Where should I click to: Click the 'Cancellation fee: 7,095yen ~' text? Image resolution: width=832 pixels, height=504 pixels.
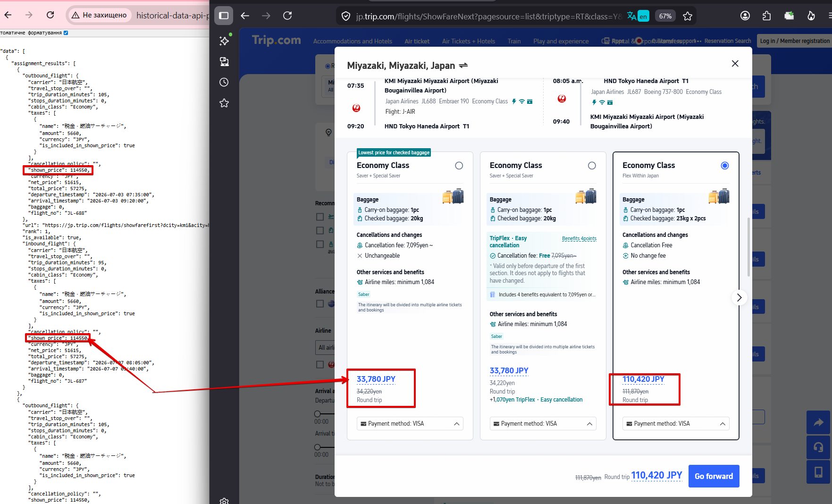pyautogui.click(x=398, y=245)
